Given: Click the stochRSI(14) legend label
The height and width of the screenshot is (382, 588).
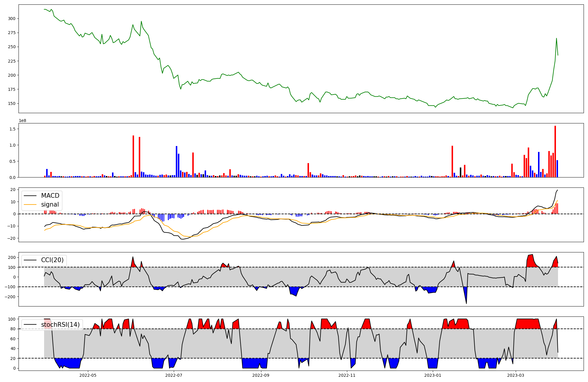Looking at the screenshot, I should pos(60,325).
